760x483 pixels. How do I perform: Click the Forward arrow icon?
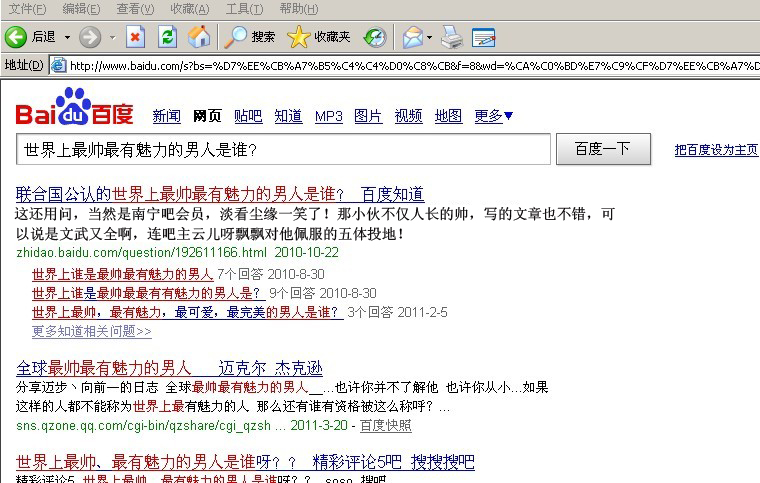point(90,37)
